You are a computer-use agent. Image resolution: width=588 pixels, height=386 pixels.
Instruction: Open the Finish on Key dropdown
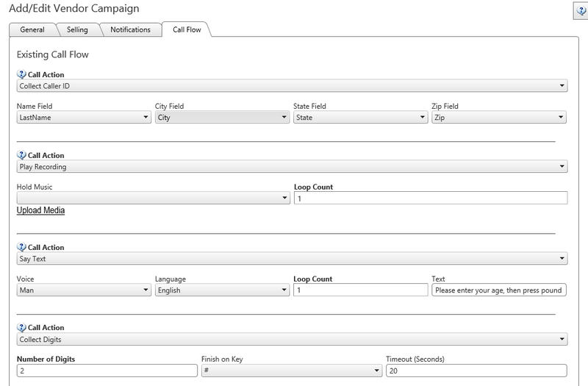click(x=291, y=371)
